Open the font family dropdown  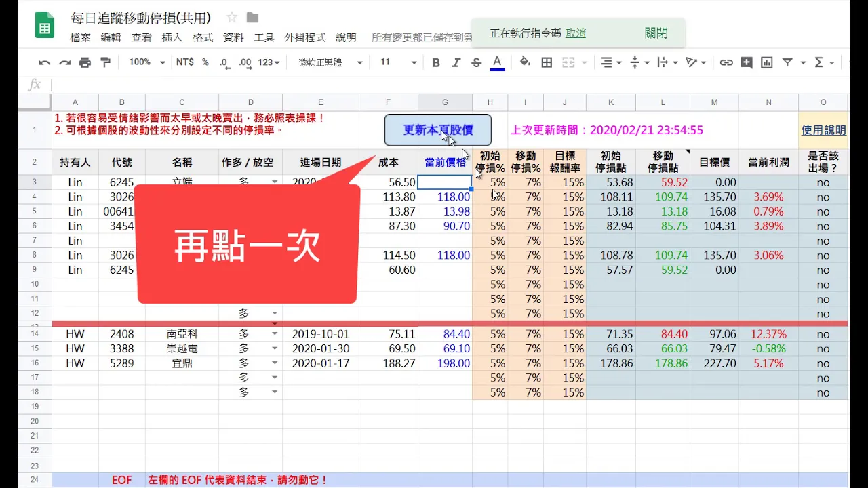331,62
